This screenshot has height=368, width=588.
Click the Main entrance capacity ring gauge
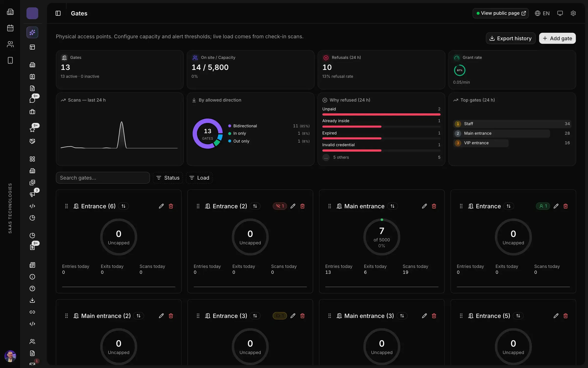382,237
